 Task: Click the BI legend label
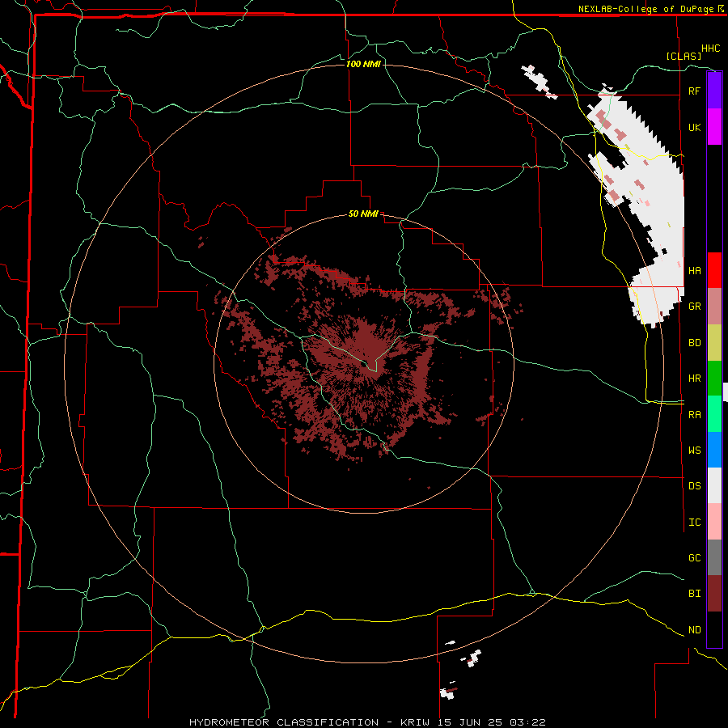(694, 594)
